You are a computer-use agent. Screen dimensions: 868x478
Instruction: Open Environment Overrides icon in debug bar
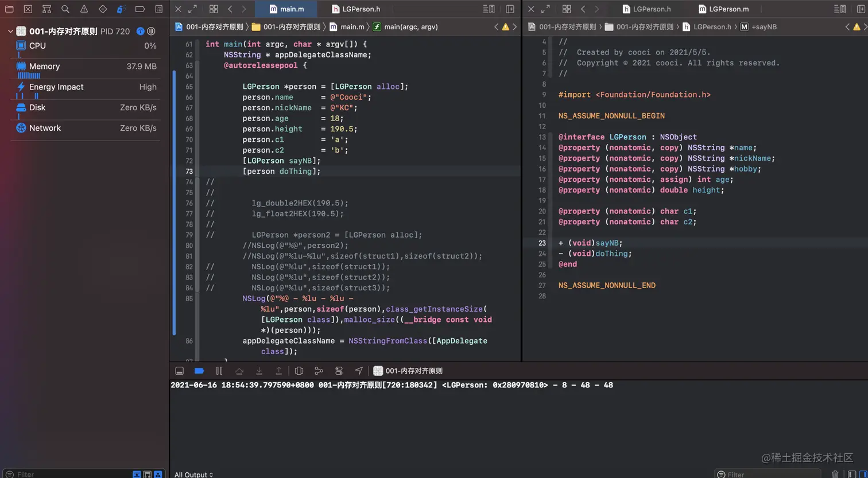(339, 371)
